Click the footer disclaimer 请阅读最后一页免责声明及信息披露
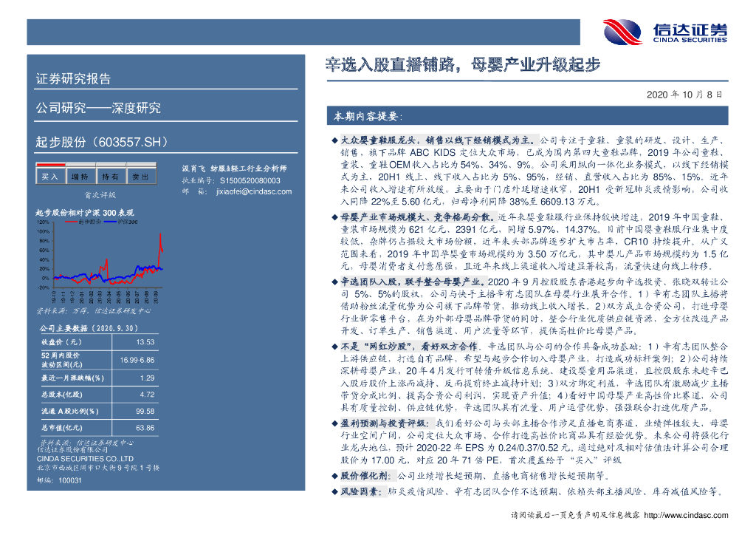756x535 pixels. click(x=575, y=515)
